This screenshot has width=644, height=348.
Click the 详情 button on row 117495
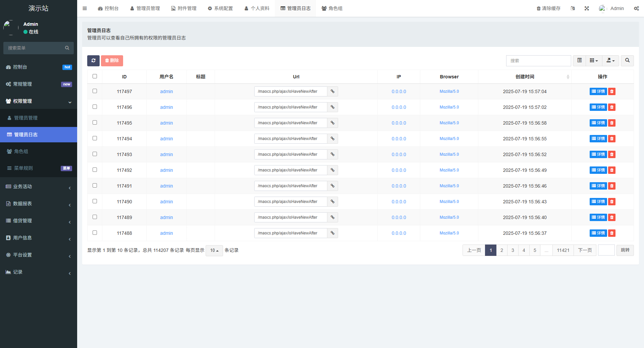tap(598, 123)
